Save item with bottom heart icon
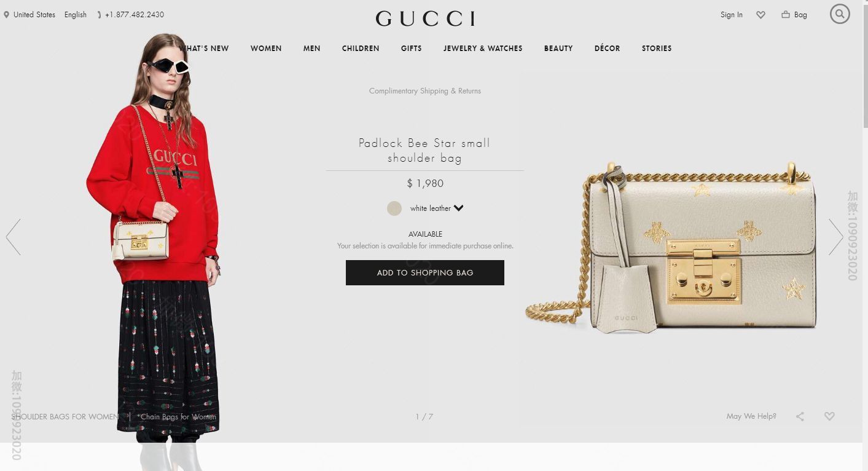Screen dimensions: 868x471 tap(829, 416)
